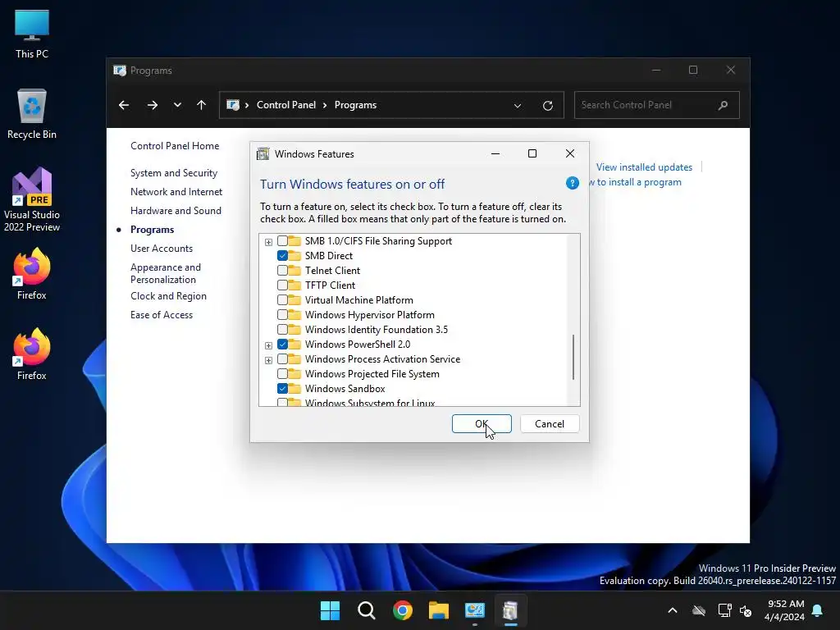Check Windows Projected File System
The height and width of the screenshot is (630, 840).
point(282,373)
